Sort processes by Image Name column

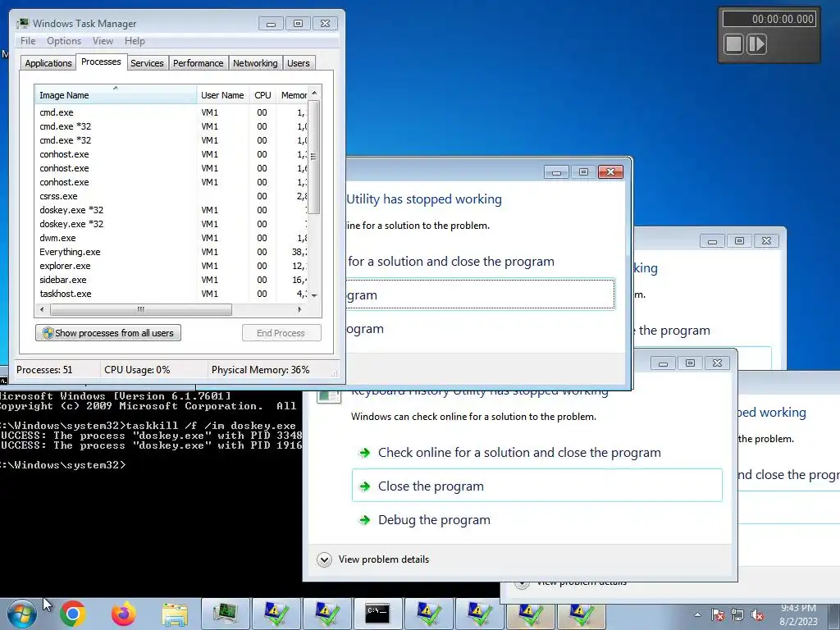pyautogui.click(x=116, y=95)
